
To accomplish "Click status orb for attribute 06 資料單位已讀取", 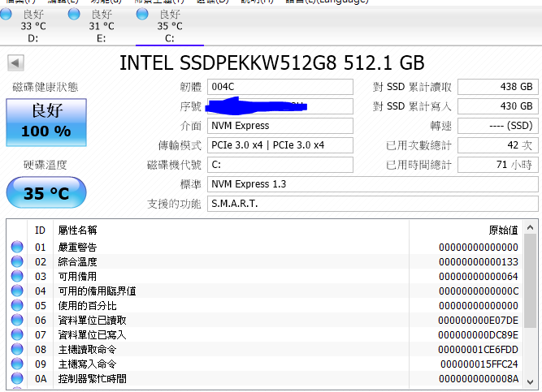I will 17,320.
